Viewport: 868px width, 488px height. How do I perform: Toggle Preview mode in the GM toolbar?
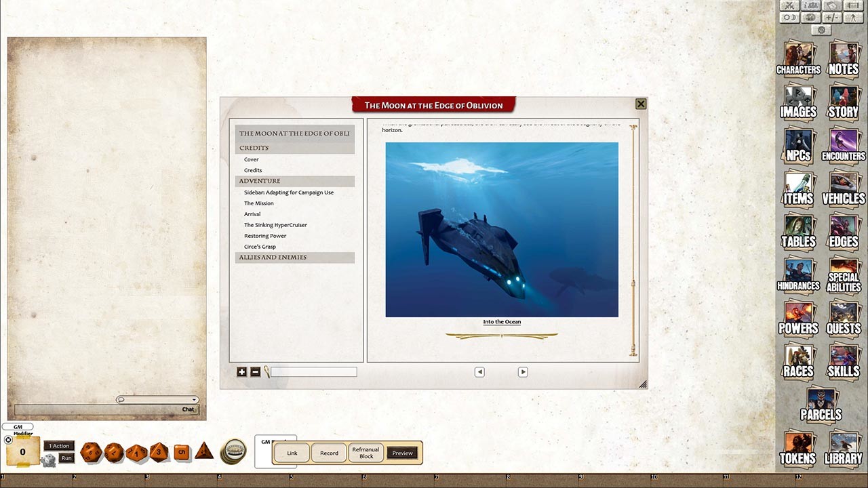[x=402, y=453]
